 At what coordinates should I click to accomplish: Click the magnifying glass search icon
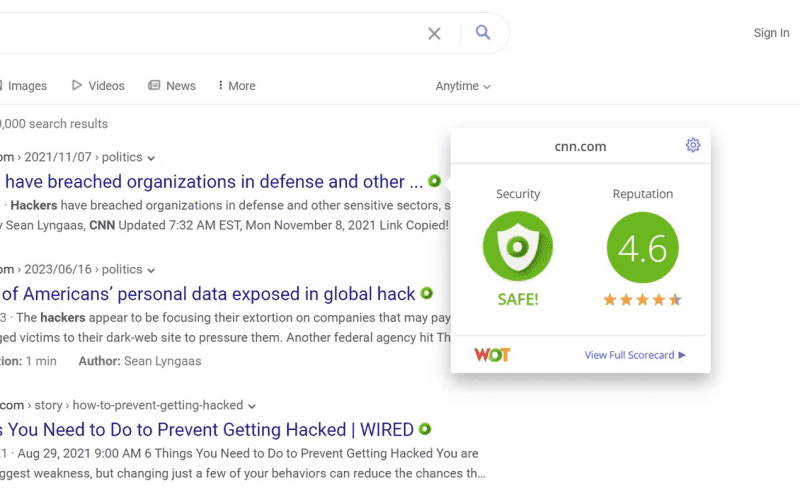point(483,33)
